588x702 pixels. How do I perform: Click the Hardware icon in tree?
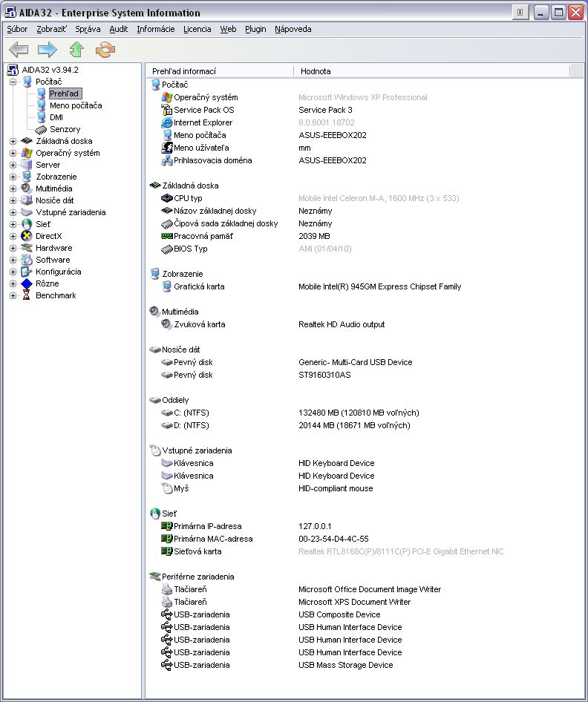click(x=27, y=248)
